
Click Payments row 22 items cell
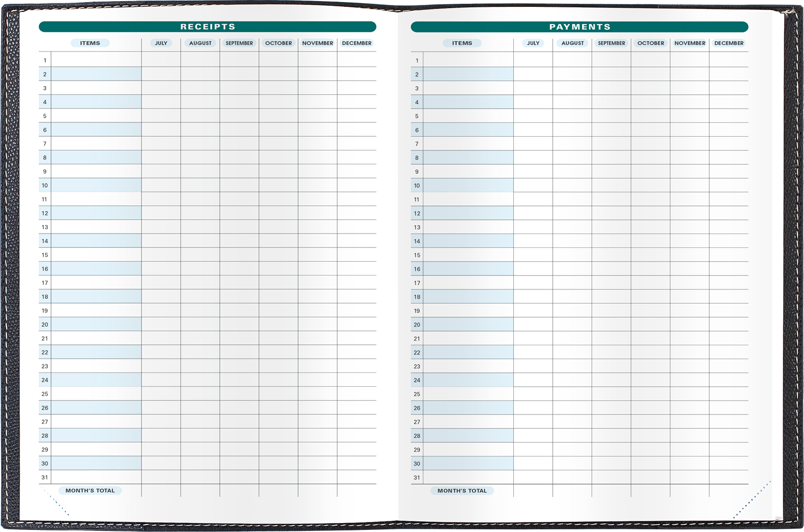[469, 352]
